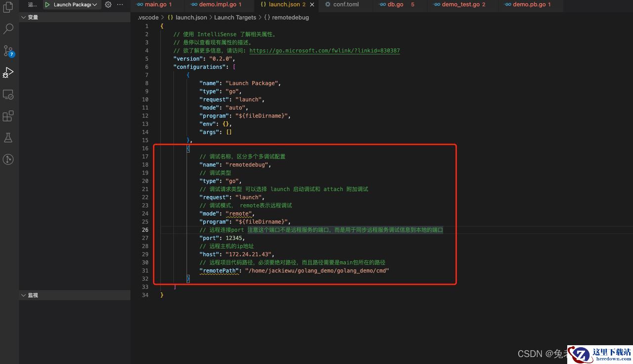The height and width of the screenshot is (364, 633).
Task: Open launch.json via gear icon
Action: 108,4
